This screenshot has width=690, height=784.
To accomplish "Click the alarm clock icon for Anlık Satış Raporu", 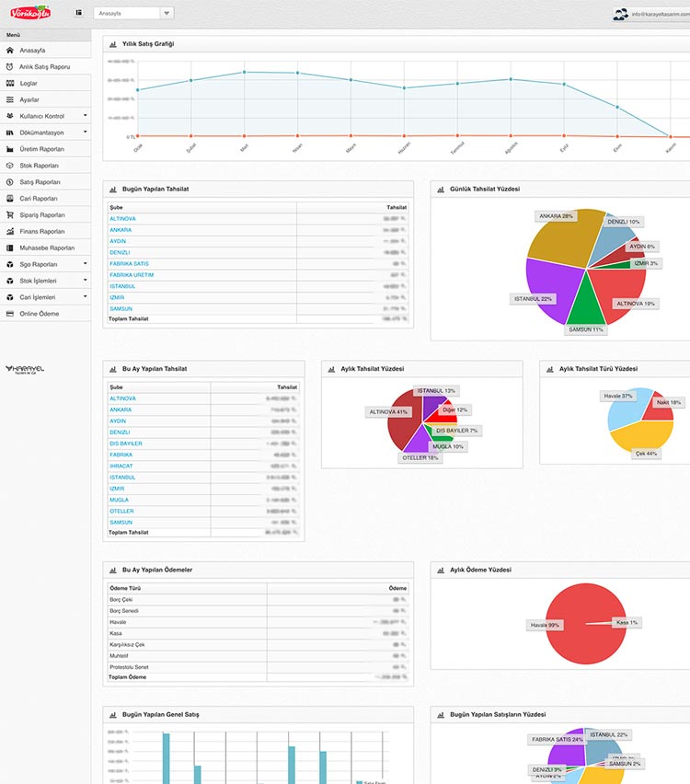I will 10,67.
